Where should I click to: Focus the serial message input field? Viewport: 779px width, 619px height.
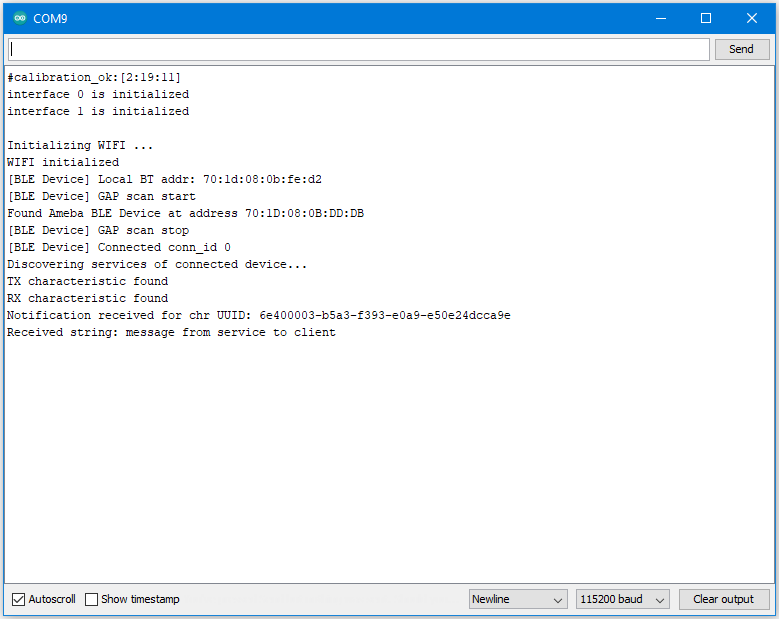coord(359,49)
